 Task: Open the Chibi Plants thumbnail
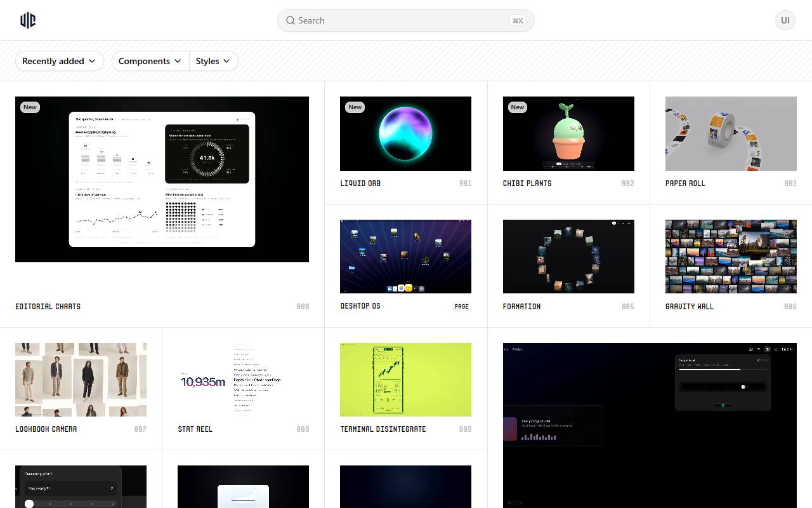568,133
